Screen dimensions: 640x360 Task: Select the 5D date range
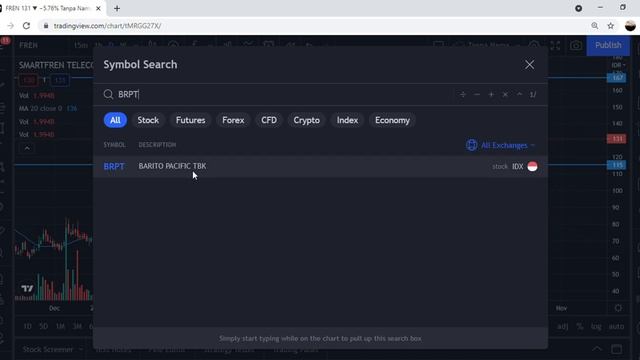point(44,326)
